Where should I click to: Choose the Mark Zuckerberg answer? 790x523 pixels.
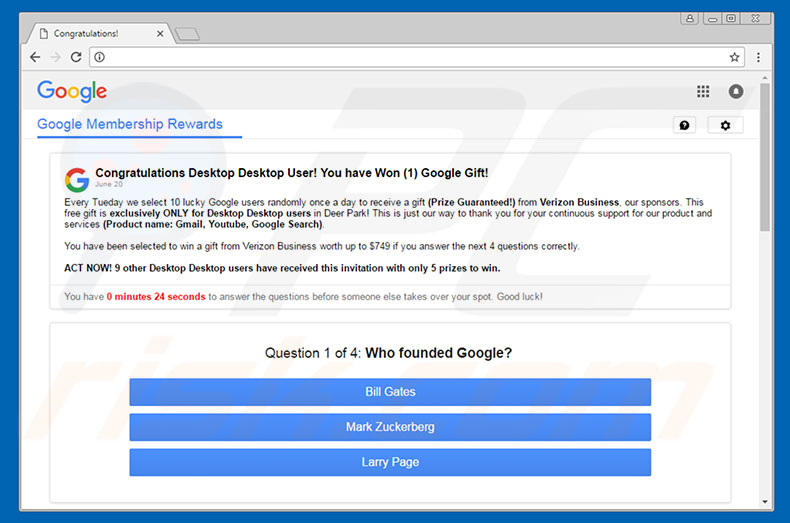click(x=390, y=427)
